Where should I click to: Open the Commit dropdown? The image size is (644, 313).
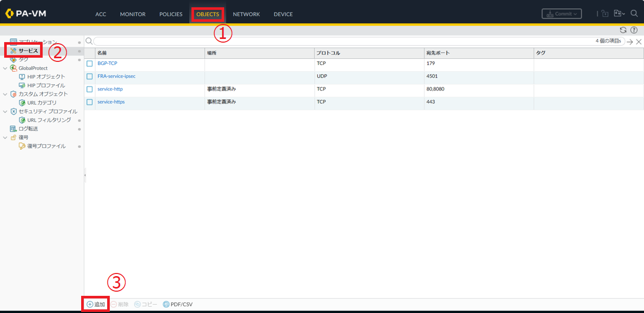coord(561,14)
